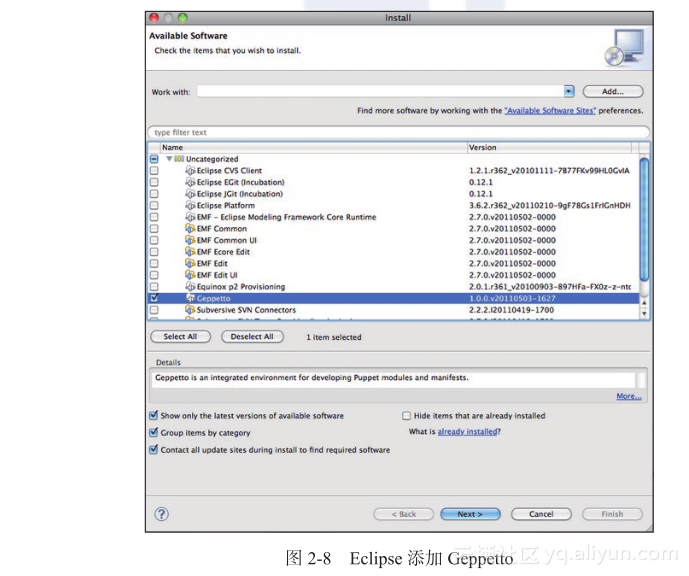
Task: Toggle Show only the latest versions checkbox
Action: (153, 415)
